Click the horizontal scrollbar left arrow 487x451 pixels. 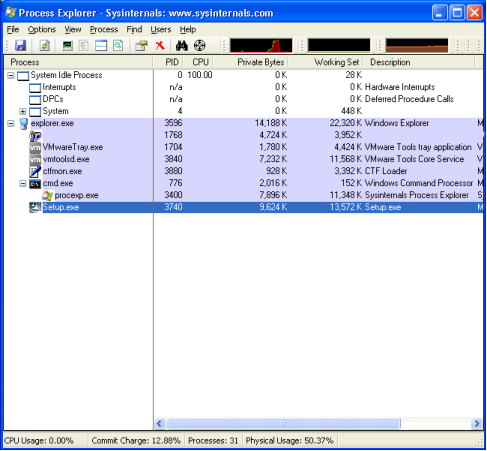click(159, 424)
